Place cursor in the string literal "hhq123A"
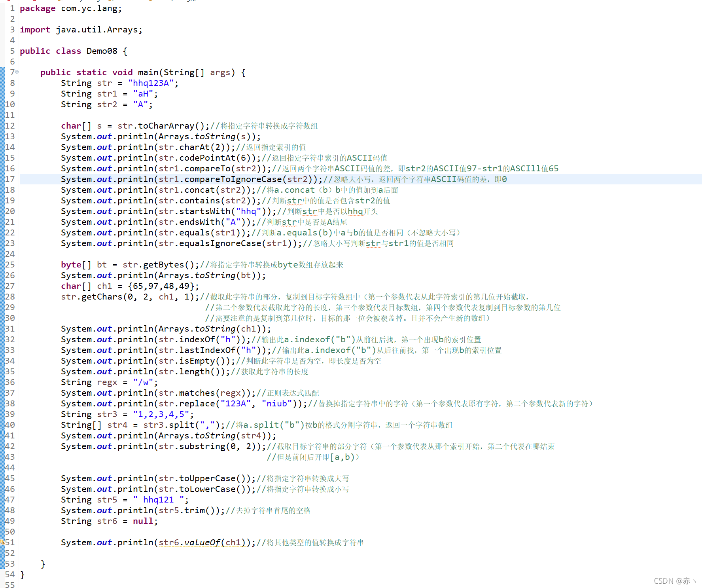 [151, 83]
